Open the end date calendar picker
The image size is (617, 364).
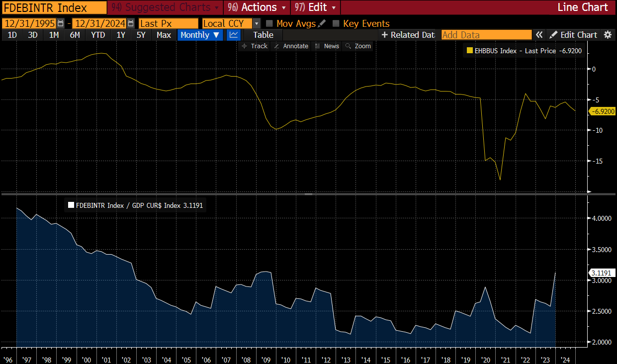(x=131, y=23)
